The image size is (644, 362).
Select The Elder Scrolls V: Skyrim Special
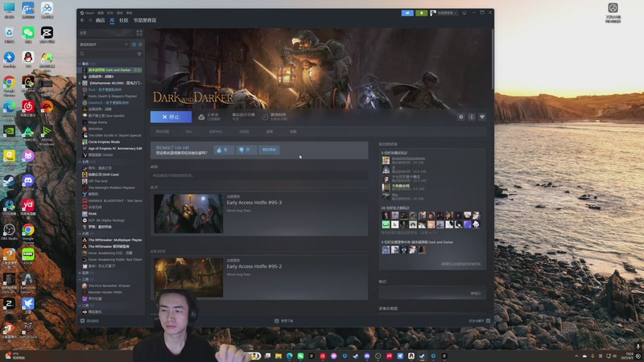(x=111, y=135)
